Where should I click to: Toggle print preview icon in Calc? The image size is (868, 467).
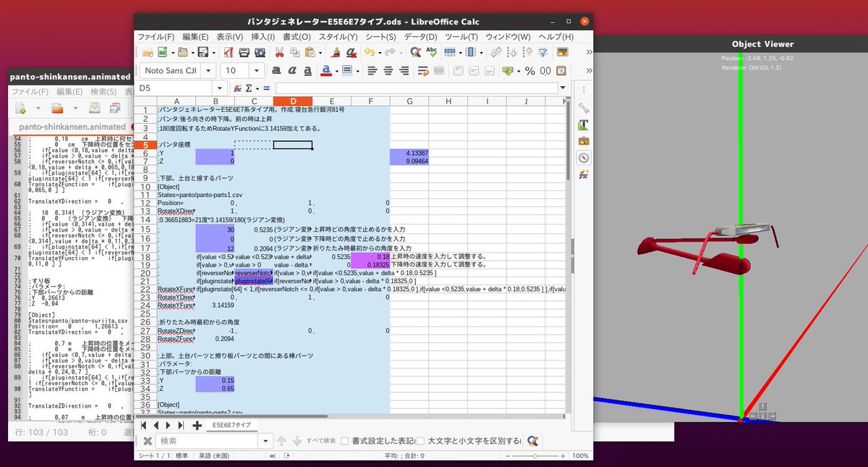(x=260, y=52)
